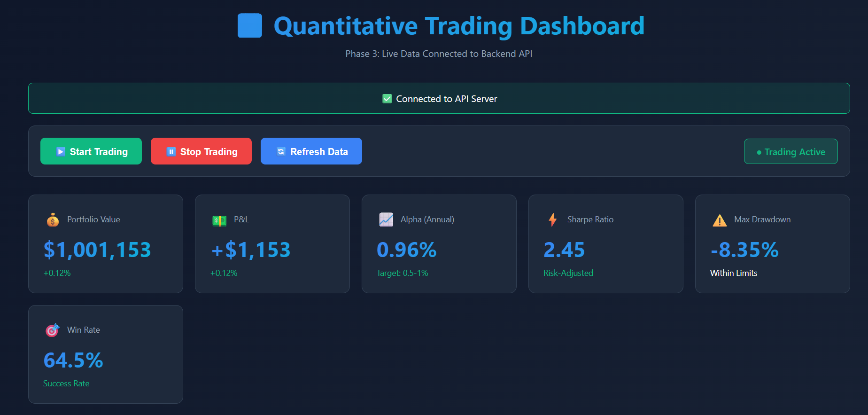The image size is (868, 415).
Task: Refresh the dashboard data
Action: [311, 151]
